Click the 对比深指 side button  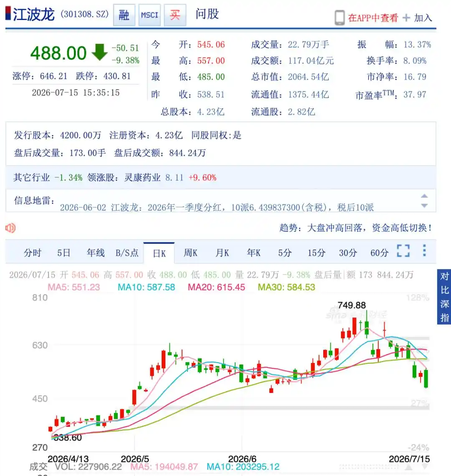coord(444,297)
